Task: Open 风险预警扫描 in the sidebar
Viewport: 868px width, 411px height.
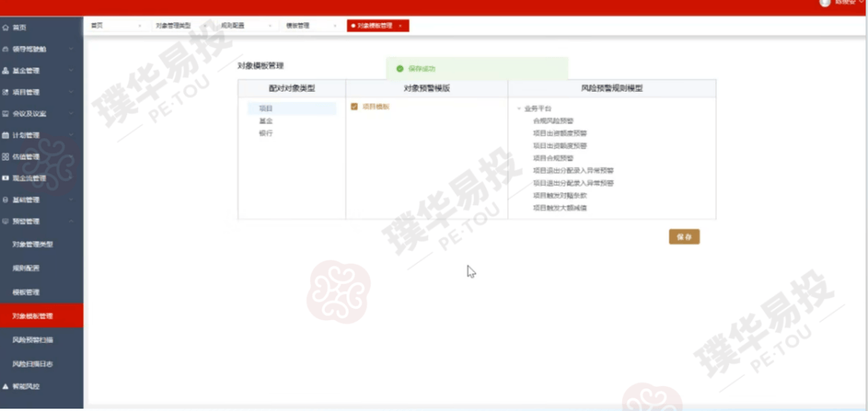Action: (x=33, y=340)
